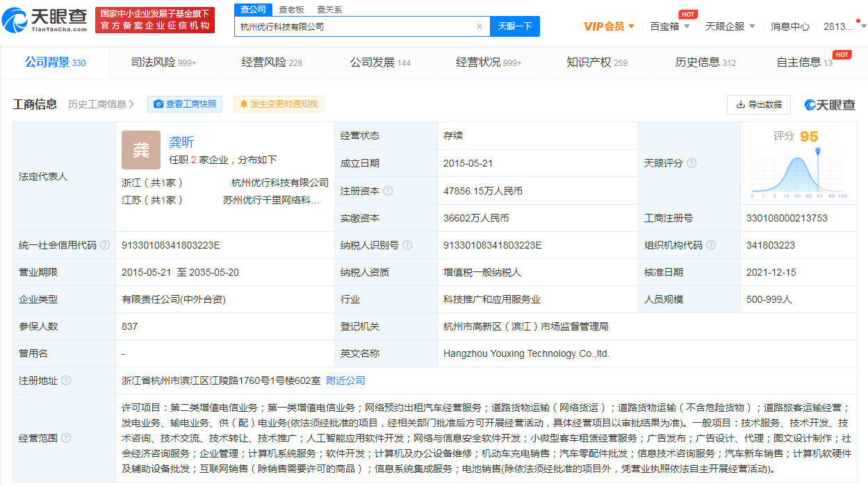868x486 pixels.
Task: Open 苏州优行千里网络科... company link
Action: pyautogui.click(x=271, y=200)
